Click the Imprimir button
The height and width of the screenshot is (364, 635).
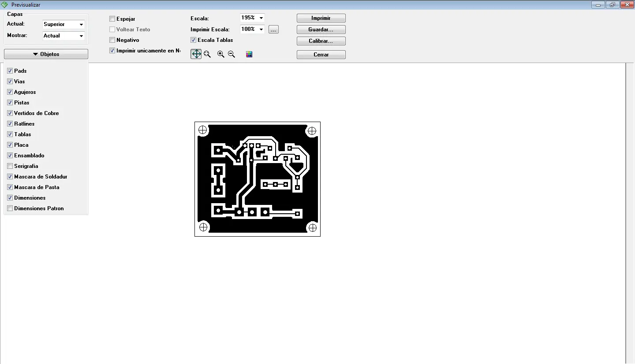321,18
